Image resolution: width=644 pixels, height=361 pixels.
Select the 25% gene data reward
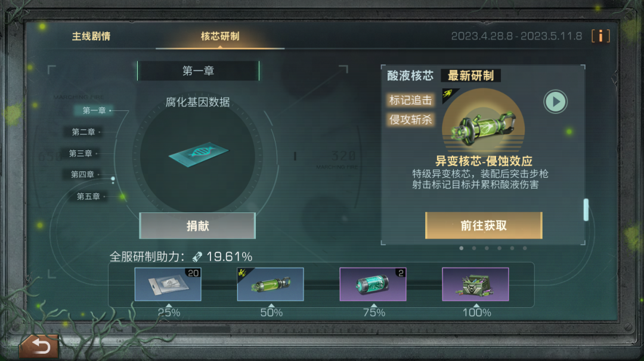point(168,284)
